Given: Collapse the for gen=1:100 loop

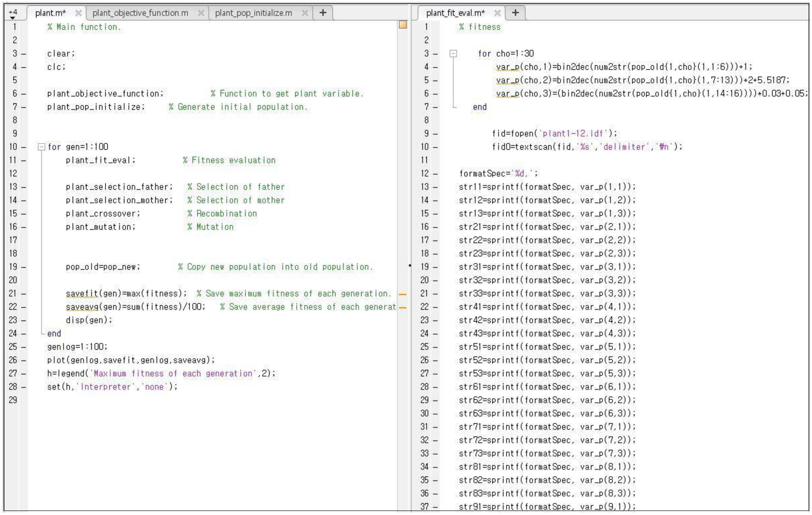Looking at the screenshot, I should (x=41, y=147).
